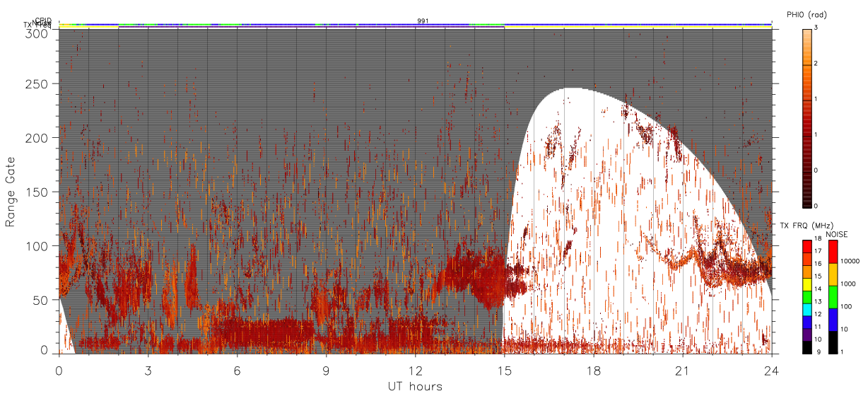Click the "991" CPID label above the plot
The width and height of the screenshot is (868, 401).
pos(422,21)
